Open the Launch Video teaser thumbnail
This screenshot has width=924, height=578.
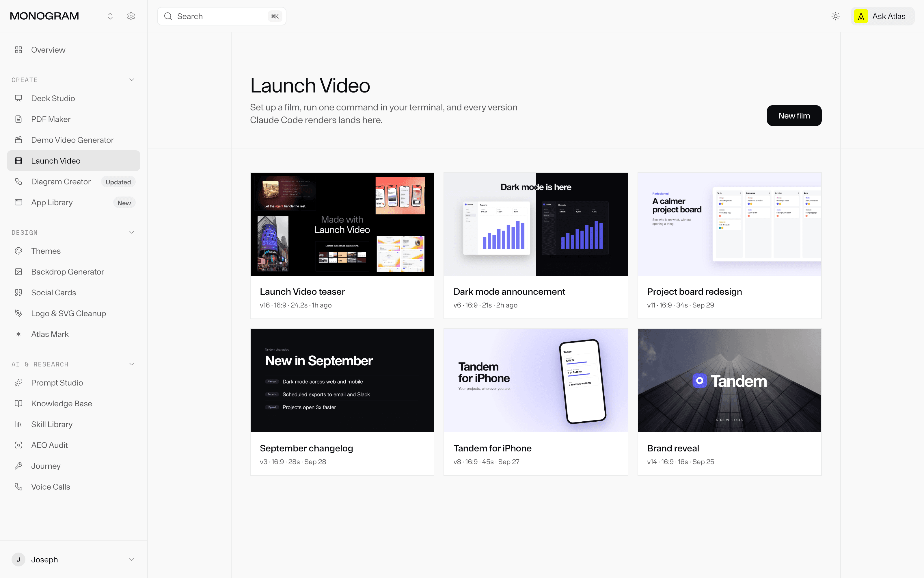(342, 224)
